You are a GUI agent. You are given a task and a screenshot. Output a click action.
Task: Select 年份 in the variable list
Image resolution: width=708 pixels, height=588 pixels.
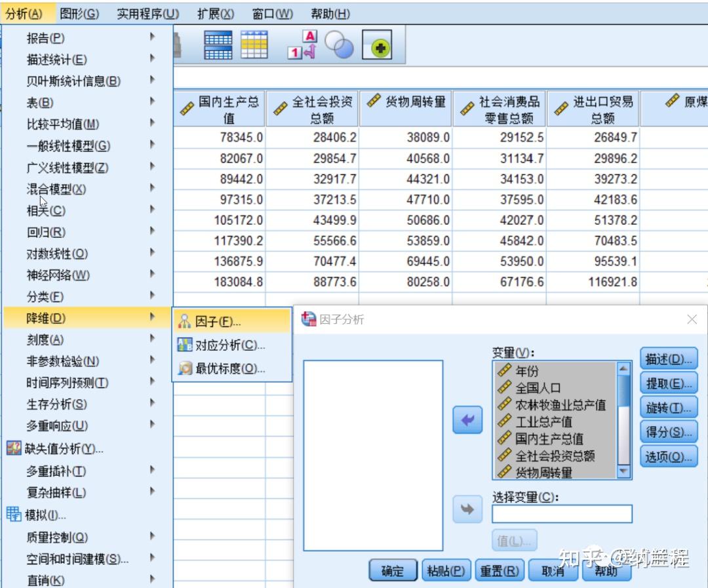pyautogui.click(x=555, y=370)
